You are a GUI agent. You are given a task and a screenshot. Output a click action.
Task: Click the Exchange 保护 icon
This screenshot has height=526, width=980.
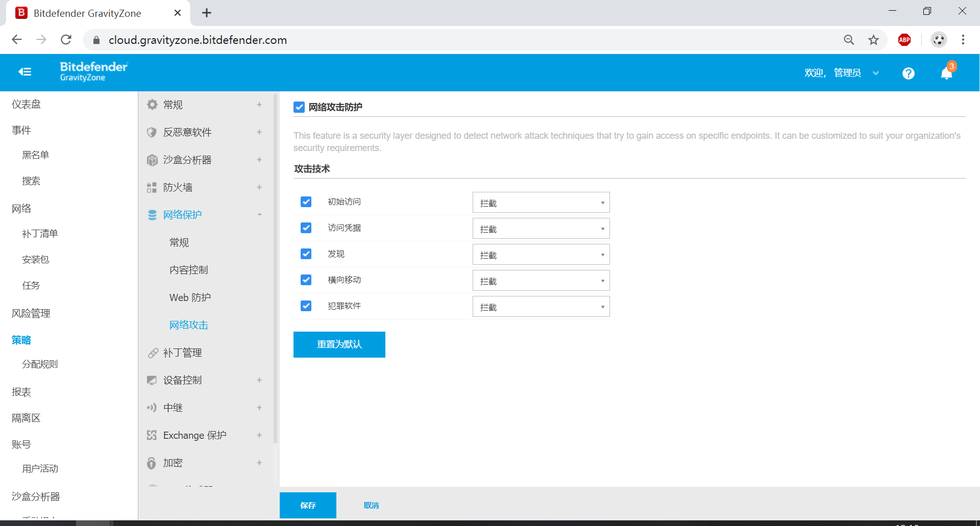152,435
